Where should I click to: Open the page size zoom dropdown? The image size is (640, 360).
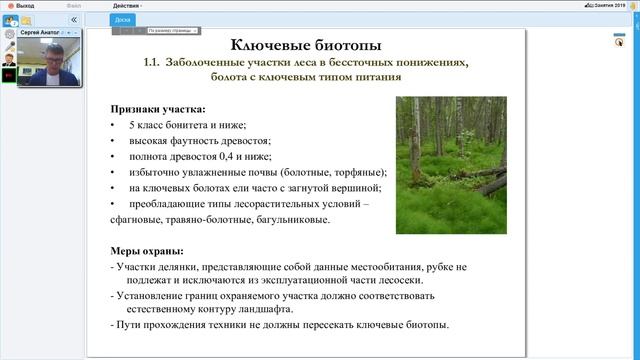[x=172, y=31]
